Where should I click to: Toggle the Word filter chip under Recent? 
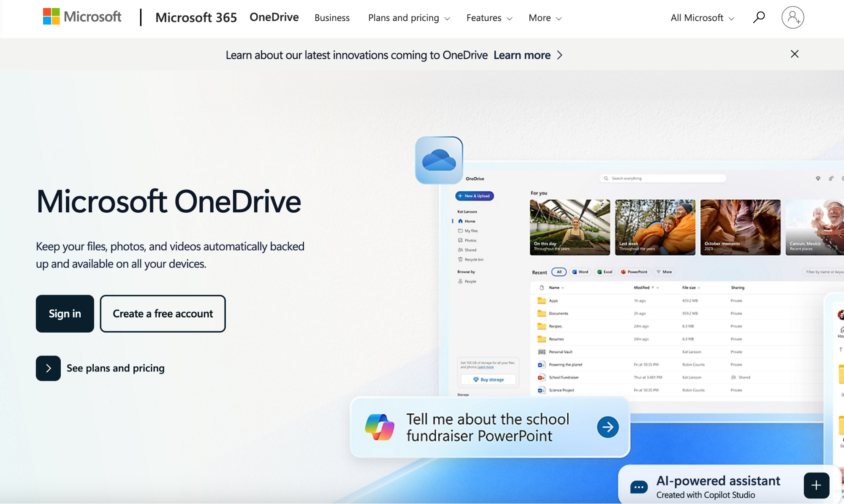(x=580, y=272)
